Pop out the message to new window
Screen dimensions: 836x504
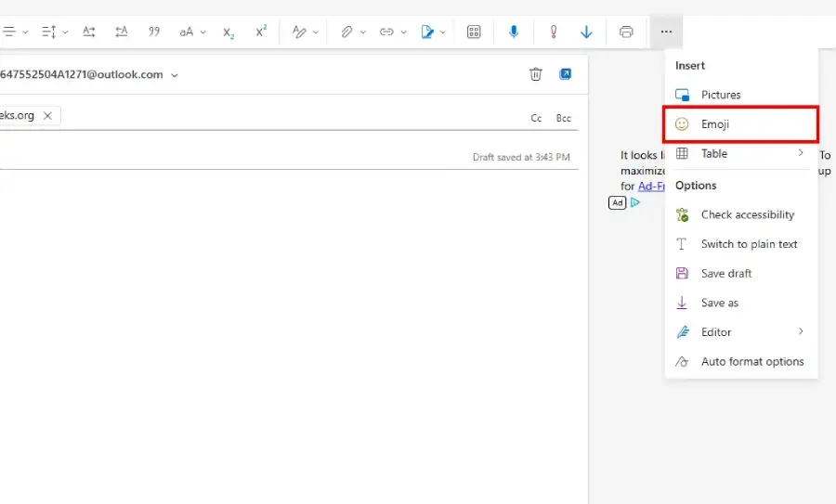[x=565, y=74]
